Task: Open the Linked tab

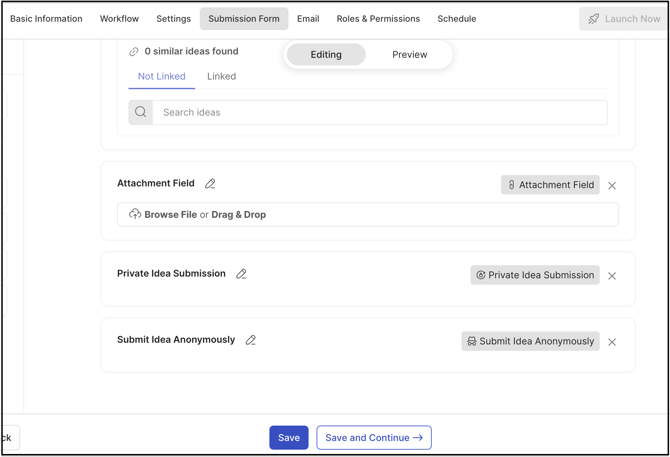Action: 221,76
